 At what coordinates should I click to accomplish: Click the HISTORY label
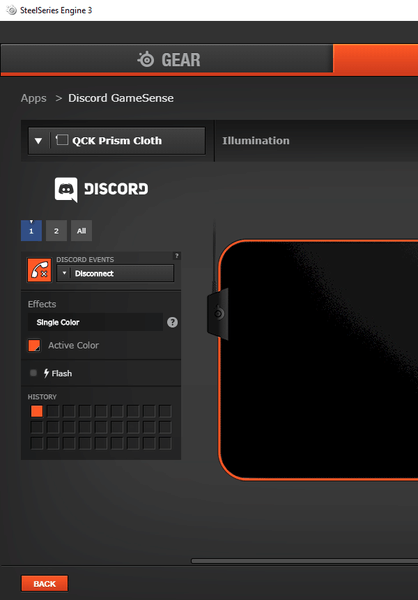click(42, 397)
